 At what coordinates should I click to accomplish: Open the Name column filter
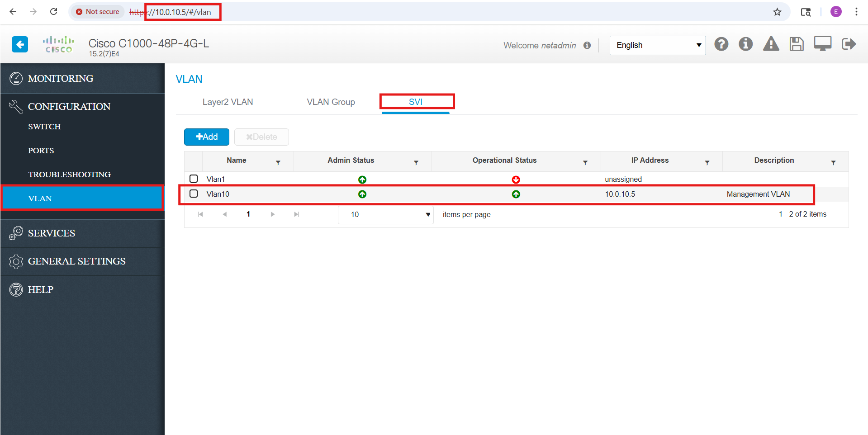(278, 163)
